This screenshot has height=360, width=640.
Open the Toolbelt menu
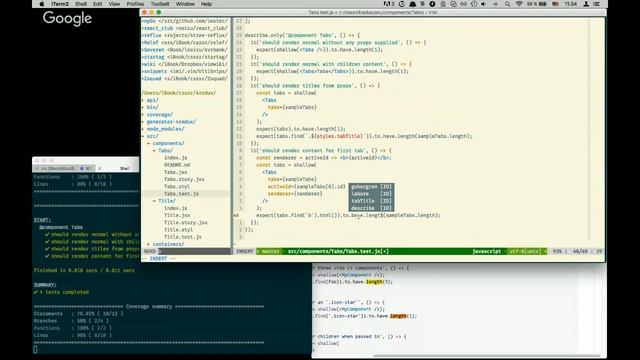click(160, 4)
